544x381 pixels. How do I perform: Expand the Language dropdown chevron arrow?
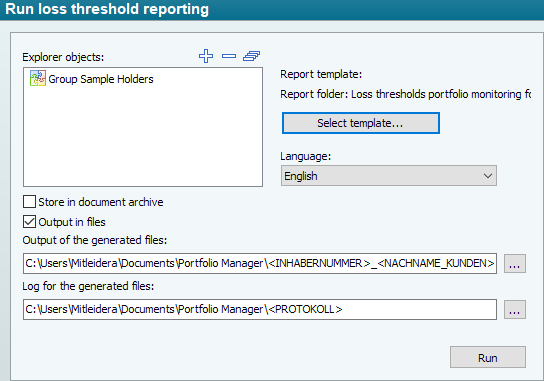tap(488, 176)
